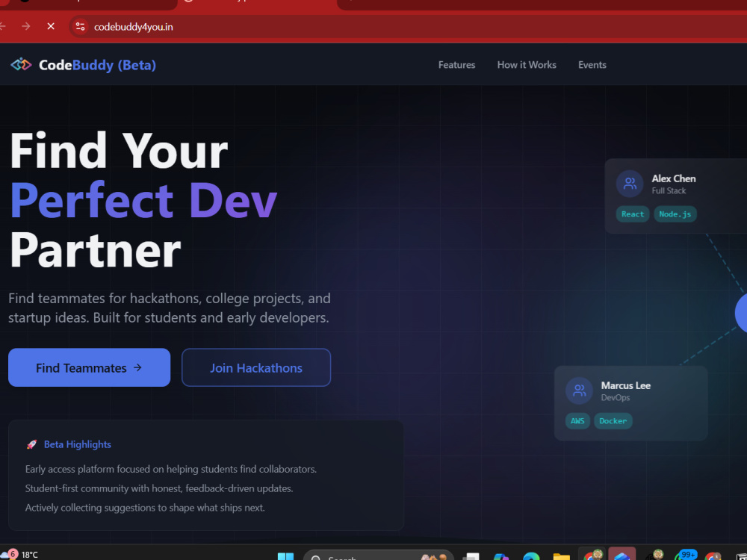This screenshot has height=560, width=747.
Task: Select the Marcus Lee name text
Action: pyautogui.click(x=625, y=385)
